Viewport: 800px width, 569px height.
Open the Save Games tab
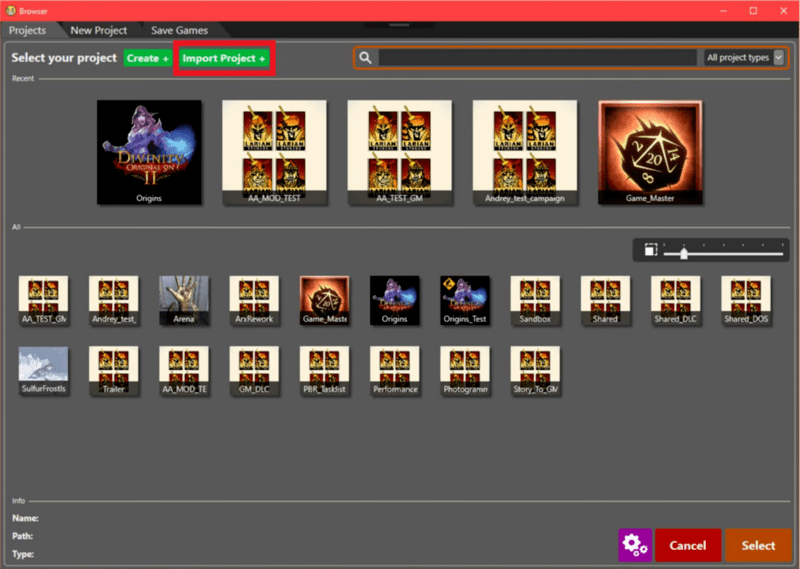click(x=179, y=31)
